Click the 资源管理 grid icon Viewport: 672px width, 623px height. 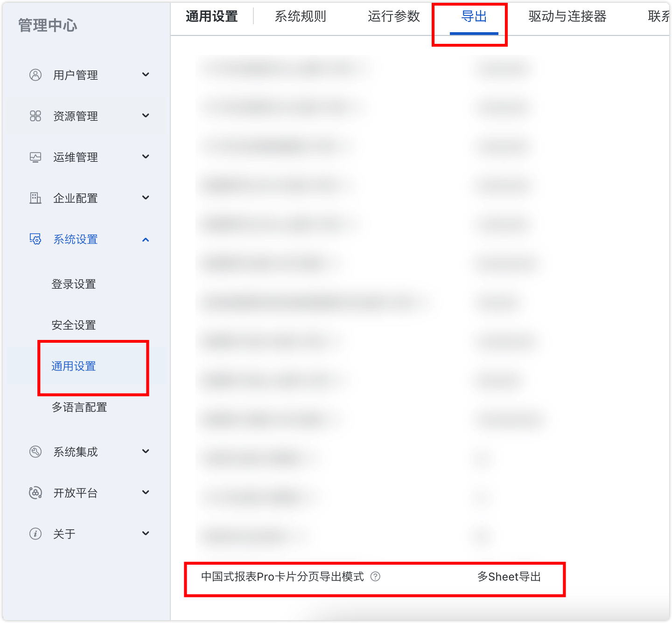(35, 116)
